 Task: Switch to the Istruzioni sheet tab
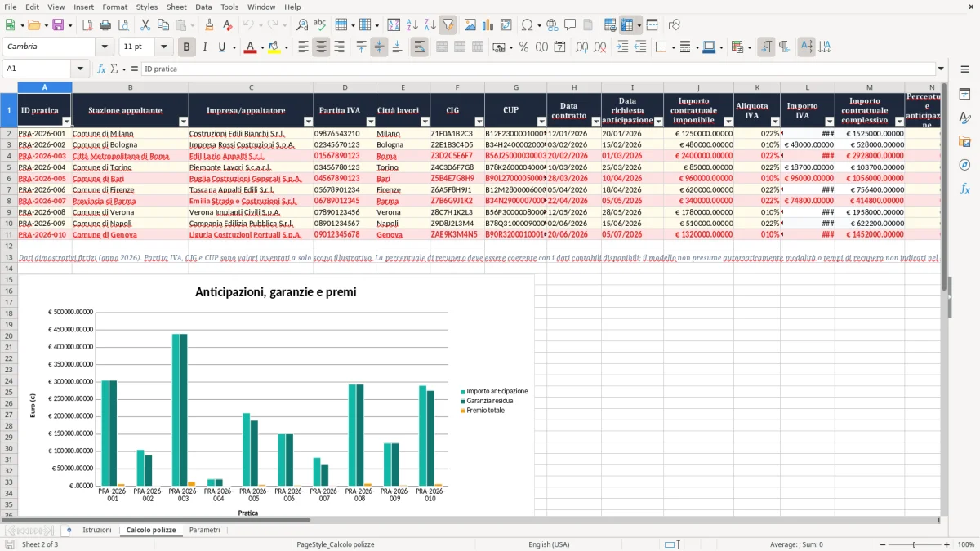pos(96,530)
